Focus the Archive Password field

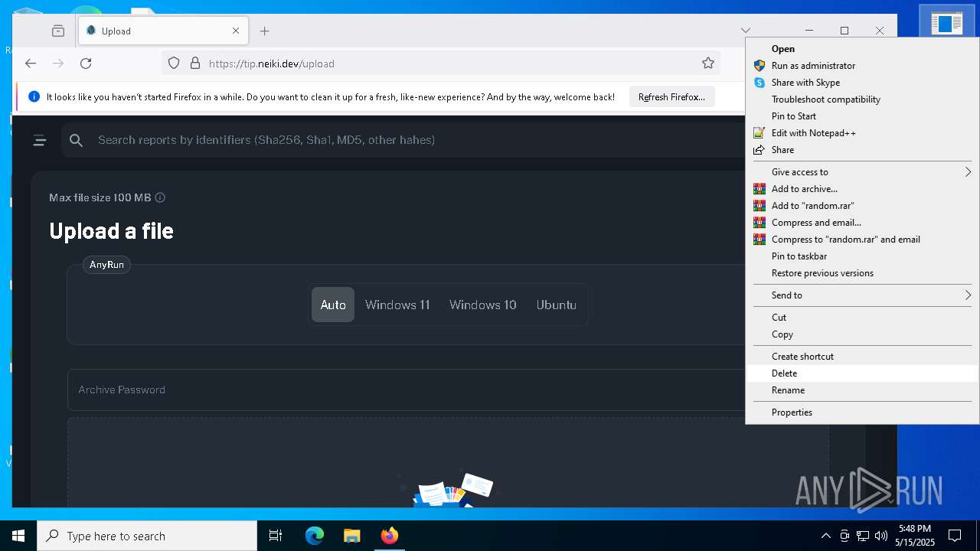click(x=406, y=390)
